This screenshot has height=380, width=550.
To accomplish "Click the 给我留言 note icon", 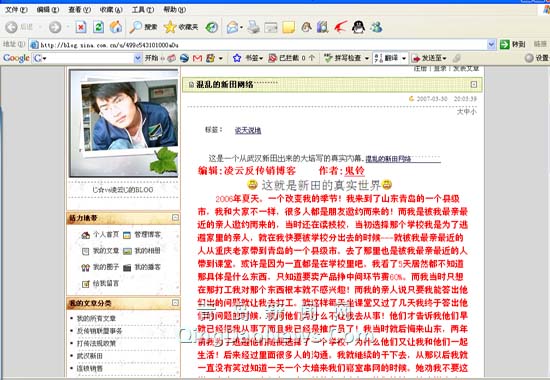I will [x=86, y=284].
